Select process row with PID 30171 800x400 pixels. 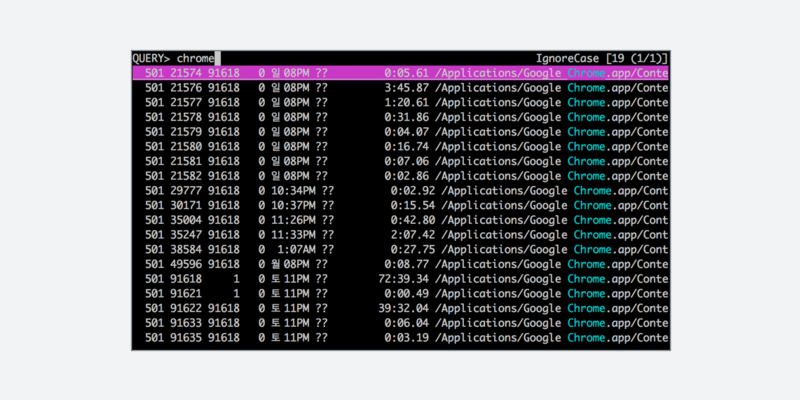[401, 206]
